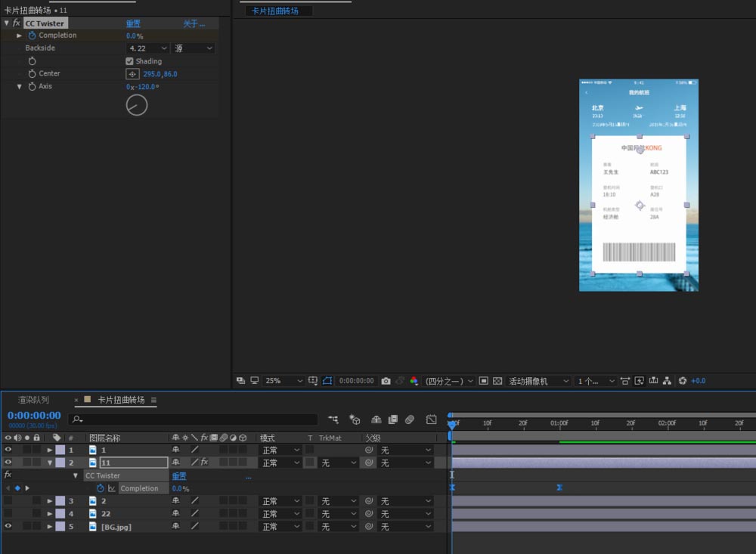
Task: Hide the BG.jpg layer eye icon
Action: [x=8, y=526]
